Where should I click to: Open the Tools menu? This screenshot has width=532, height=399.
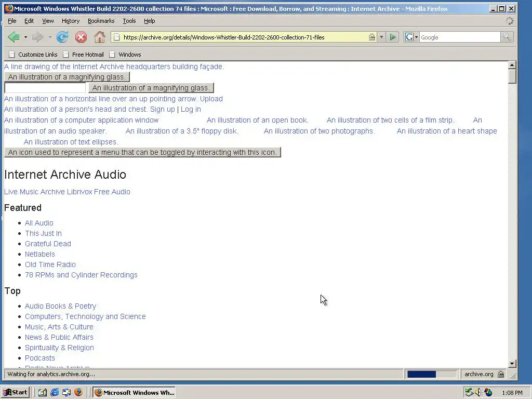(x=129, y=21)
